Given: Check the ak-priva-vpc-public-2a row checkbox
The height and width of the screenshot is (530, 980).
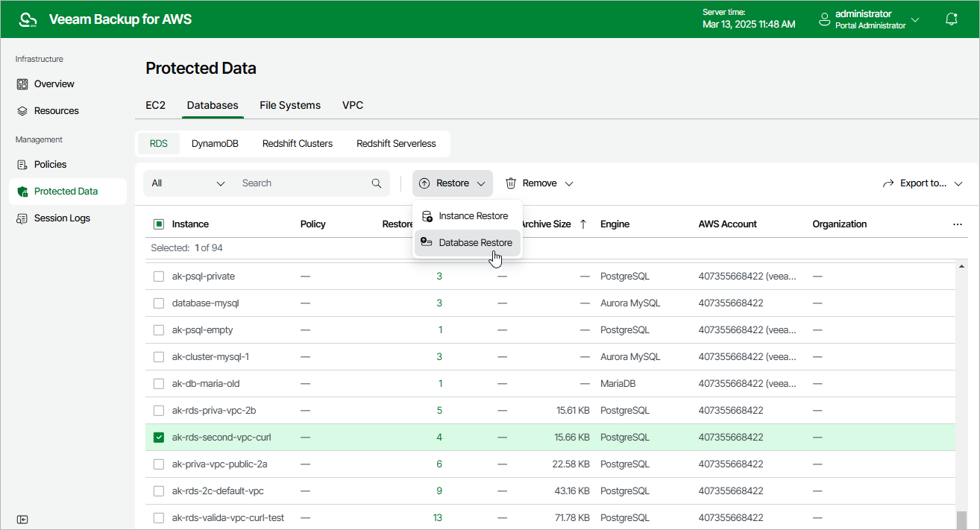Looking at the screenshot, I should [x=159, y=464].
